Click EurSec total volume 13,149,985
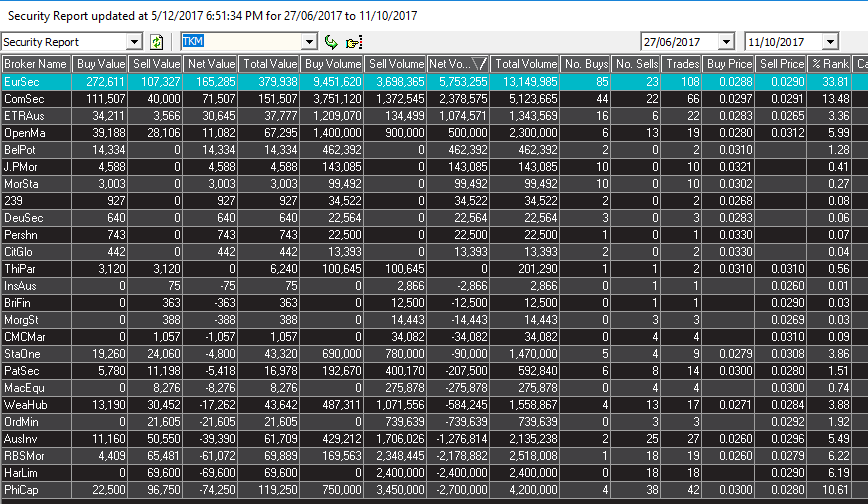 [530, 82]
